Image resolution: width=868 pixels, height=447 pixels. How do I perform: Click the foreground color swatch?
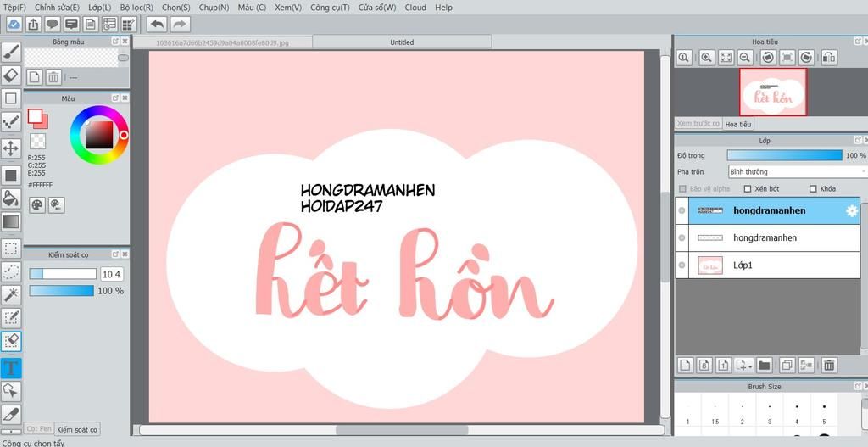tap(36, 115)
